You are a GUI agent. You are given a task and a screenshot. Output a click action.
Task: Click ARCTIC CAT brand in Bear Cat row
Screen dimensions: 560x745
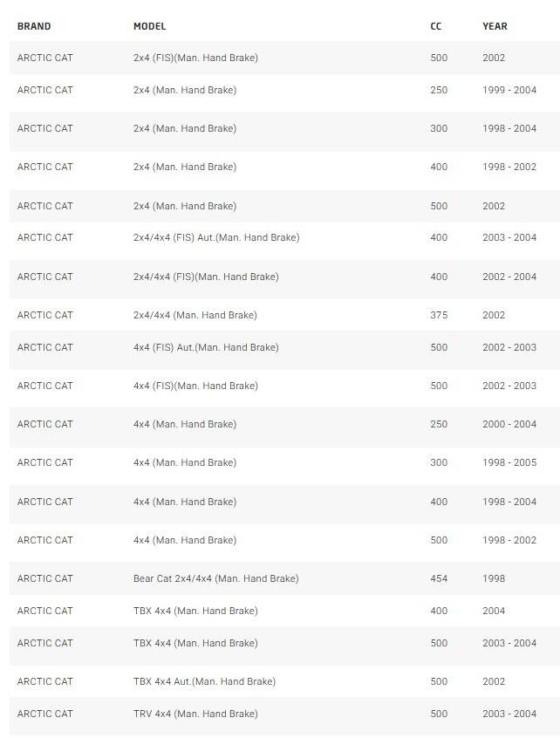pos(45,578)
